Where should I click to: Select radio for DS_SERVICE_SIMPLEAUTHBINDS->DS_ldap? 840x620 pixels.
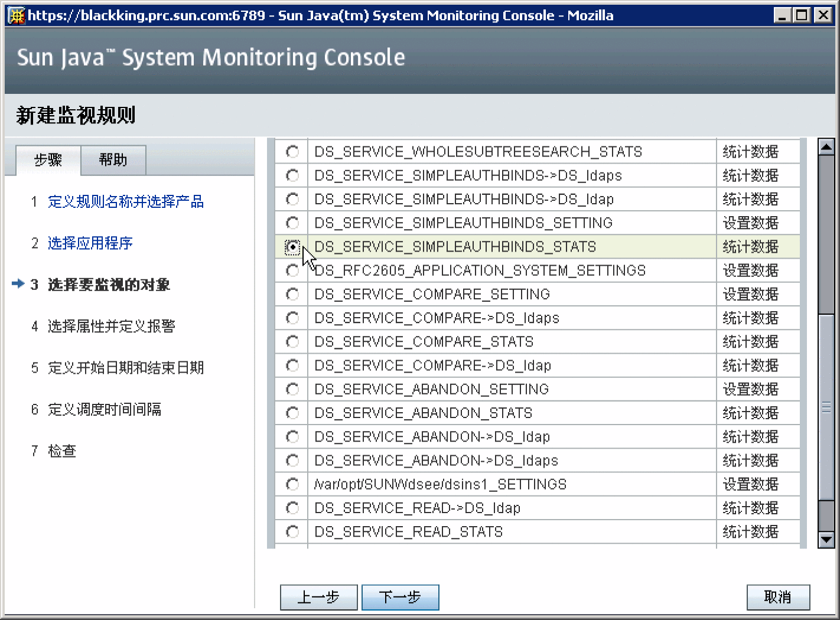[x=292, y=199]
